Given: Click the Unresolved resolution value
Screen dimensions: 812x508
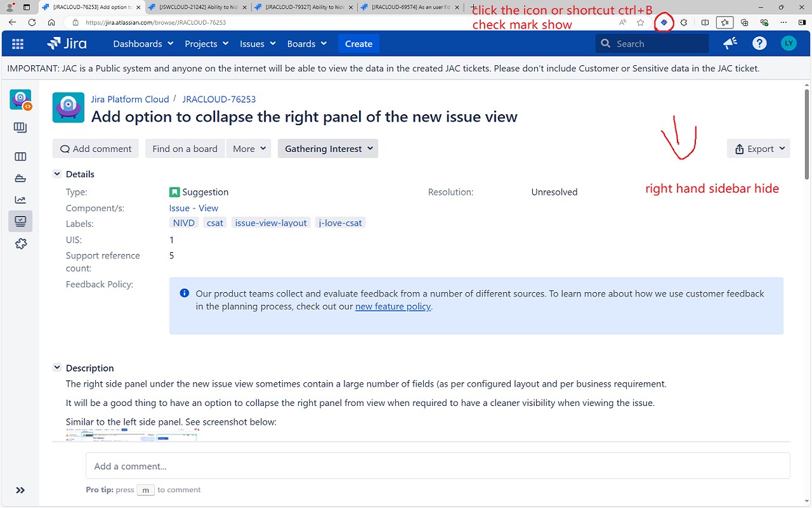Looking at the screenshot, I should pyautogui.click(x=554, y=192).
